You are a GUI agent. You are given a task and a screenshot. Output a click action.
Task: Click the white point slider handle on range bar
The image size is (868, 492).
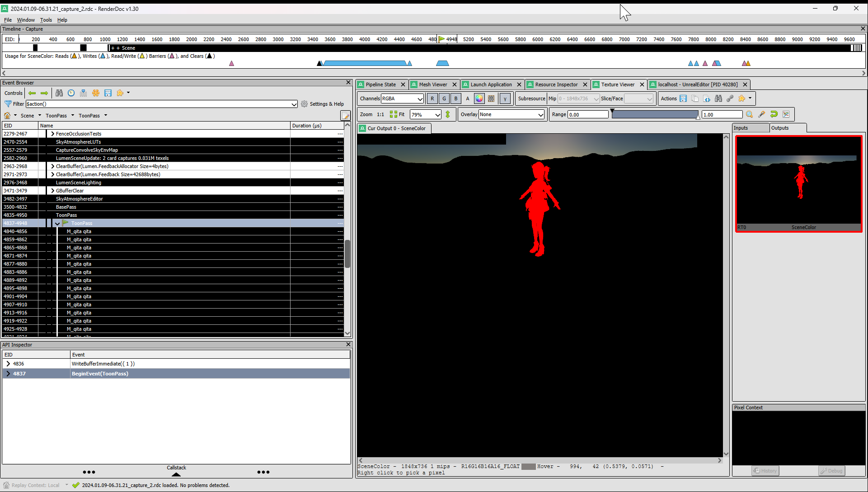coord(698,117)
